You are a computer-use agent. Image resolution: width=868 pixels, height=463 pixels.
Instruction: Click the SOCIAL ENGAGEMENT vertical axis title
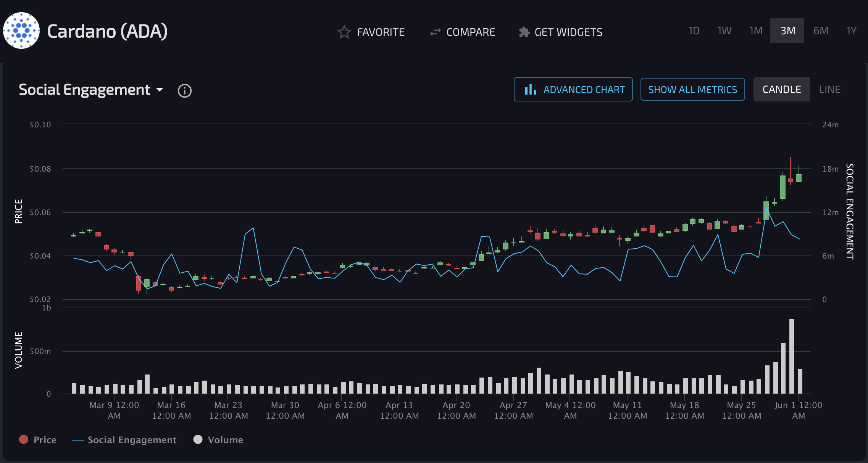click(850, 212)
